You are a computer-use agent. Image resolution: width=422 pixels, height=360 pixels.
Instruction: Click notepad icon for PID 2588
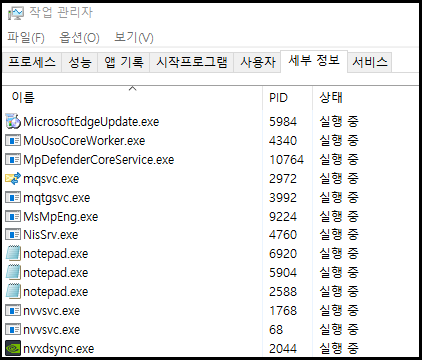coord(13,291)
